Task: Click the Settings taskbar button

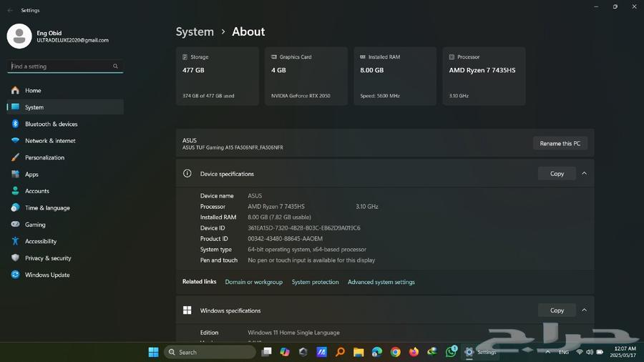Action: coord(479,352)
